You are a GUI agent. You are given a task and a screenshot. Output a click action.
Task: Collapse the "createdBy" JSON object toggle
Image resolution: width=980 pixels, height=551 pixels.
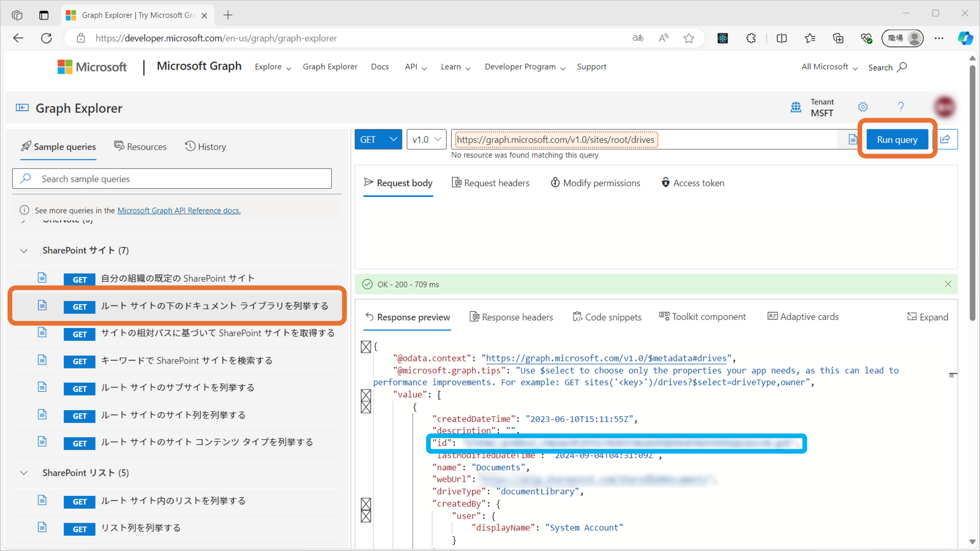click(x=366, y=504)
